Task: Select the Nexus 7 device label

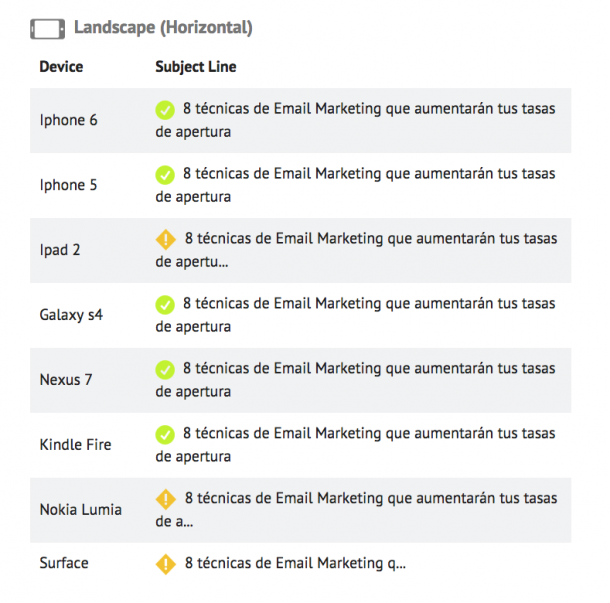Action: 66,380
